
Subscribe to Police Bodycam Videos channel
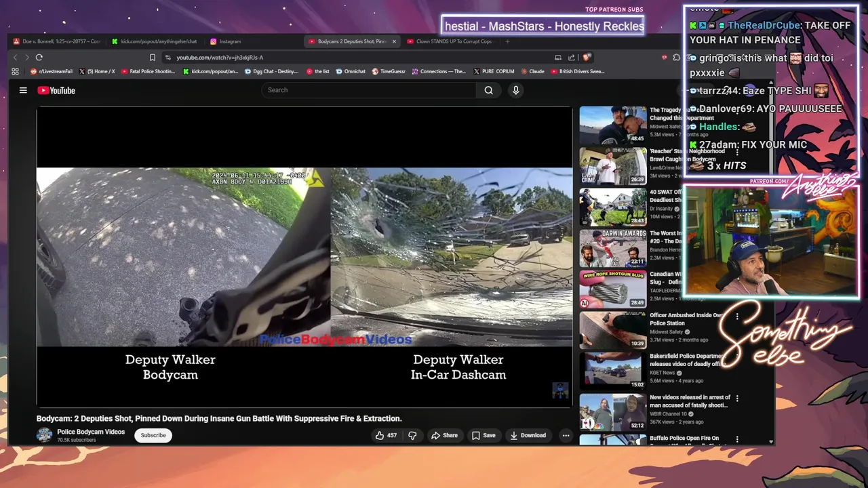pyautogui.click(x=153, y=435)
